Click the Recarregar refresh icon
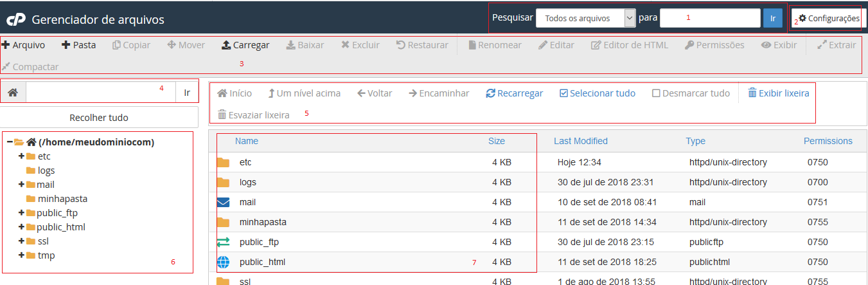The height and width of the screenshot is (285, 868). click(x=491, y=93)
